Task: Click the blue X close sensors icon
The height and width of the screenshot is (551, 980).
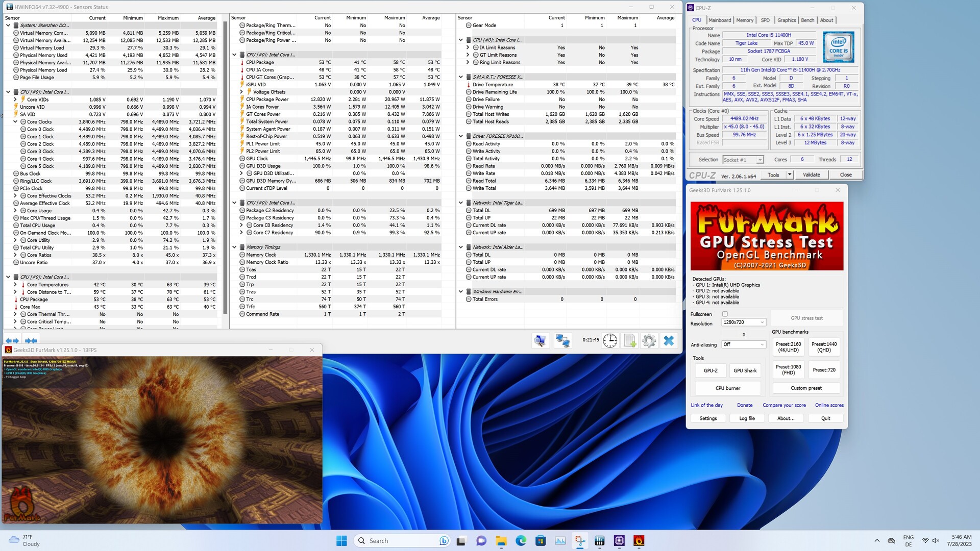Action: pos(669,340)
